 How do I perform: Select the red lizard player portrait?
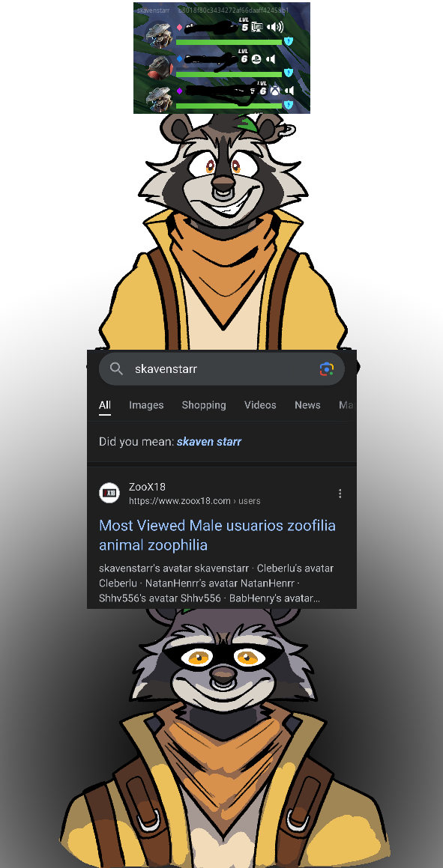(x=160, y=67)
